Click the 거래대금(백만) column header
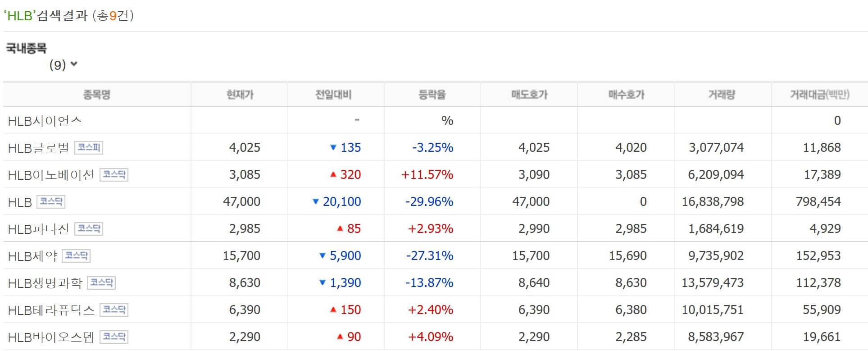Image resolution: width=868 pixels, height=351 pixels. click(x=820, y=95)
